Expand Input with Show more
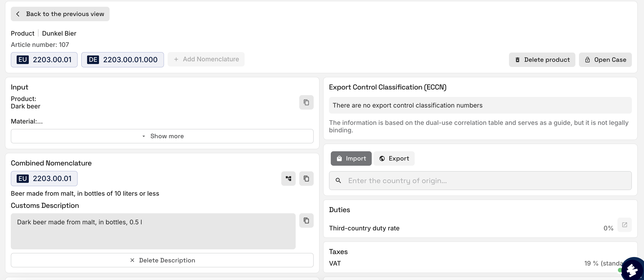Screen dimensions: 644x280 click(x=162, y=136)
